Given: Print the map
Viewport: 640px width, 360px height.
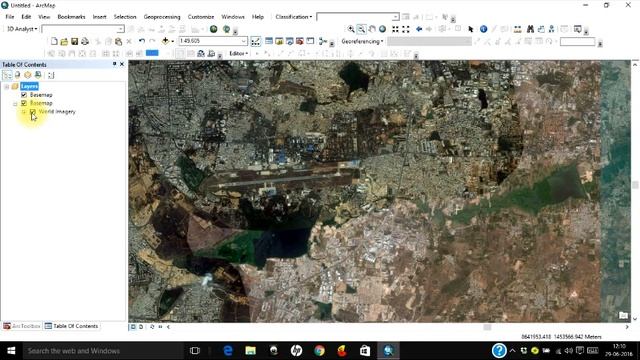Looking at the screenshot, I should click(x=85, y=41).
